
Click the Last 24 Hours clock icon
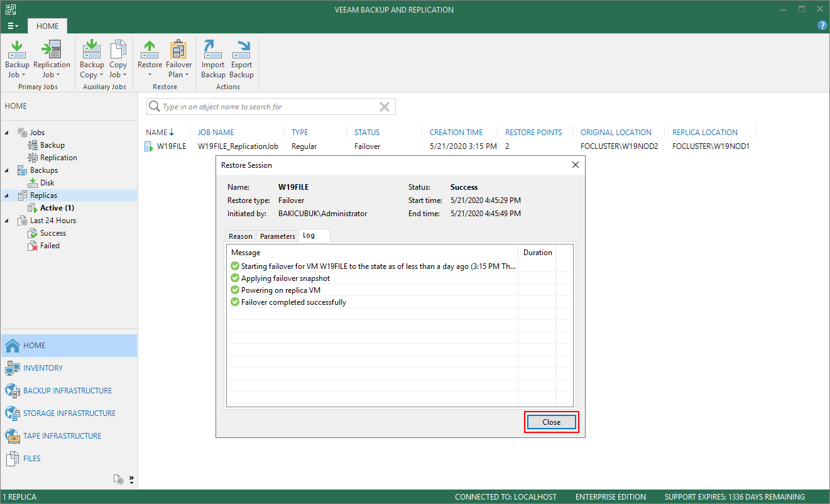[x=23, y=221]
